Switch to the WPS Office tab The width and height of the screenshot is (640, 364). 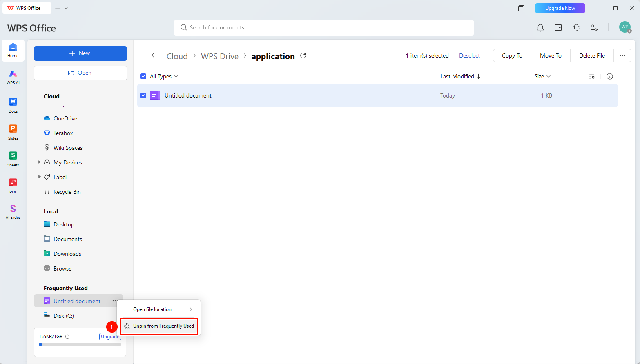(x=27, y=8)
